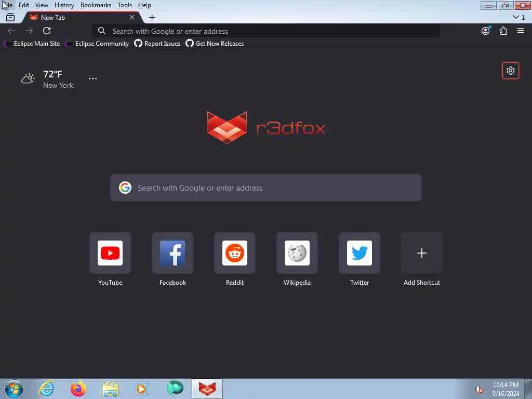Launch Firefox from the taskbar
This screenshot has width=532, height=399.
(x=78, y=389)
